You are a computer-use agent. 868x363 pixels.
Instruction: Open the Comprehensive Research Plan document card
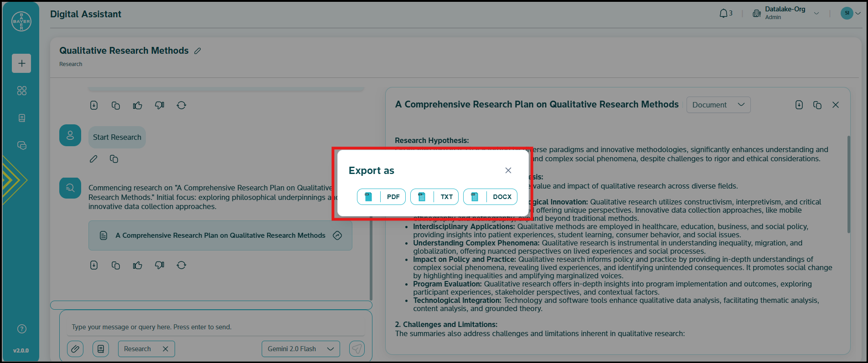[220, 235]
